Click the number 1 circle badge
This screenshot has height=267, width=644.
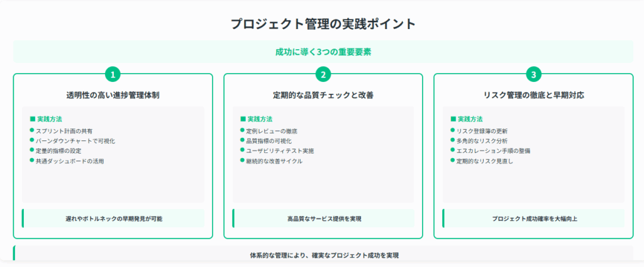(113, 74)
